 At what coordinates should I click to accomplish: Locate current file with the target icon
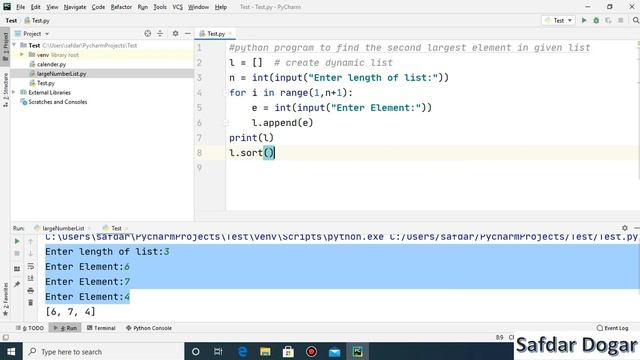(148, 33)
